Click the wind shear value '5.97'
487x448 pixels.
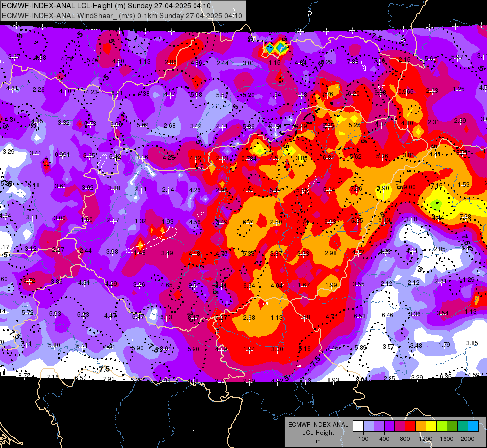tap(457, 57)
